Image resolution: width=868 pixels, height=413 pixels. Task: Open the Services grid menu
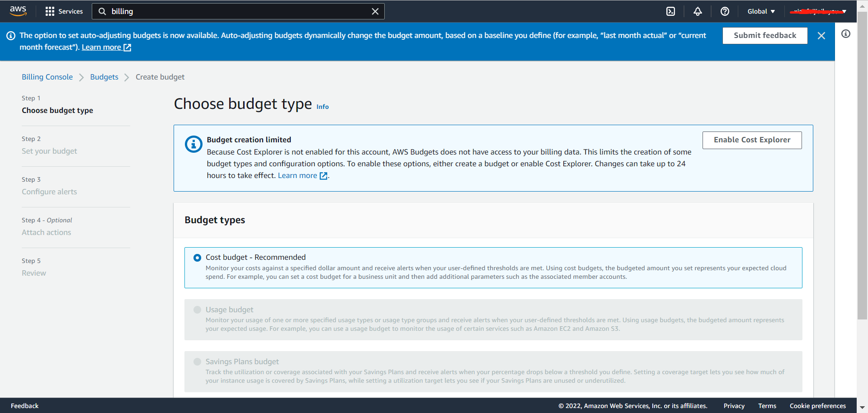(x=64, y=11)
